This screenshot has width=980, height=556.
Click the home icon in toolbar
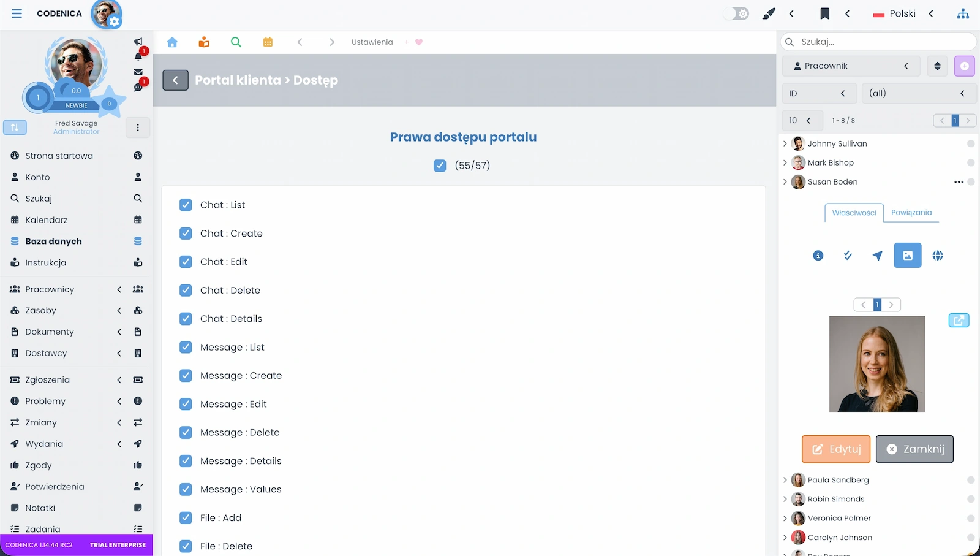point(172,42)
